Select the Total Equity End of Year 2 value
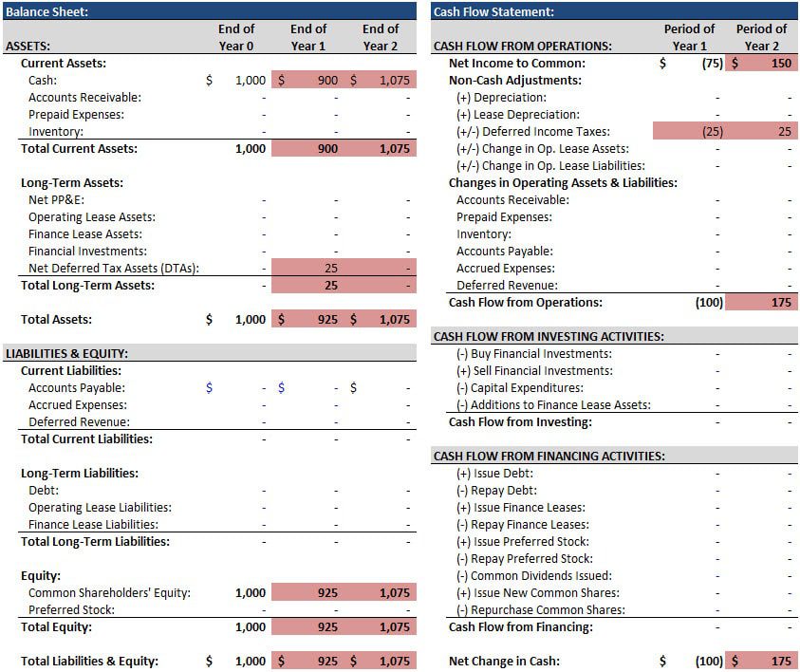Screen dimensions: 800x672 pos(394,626)
